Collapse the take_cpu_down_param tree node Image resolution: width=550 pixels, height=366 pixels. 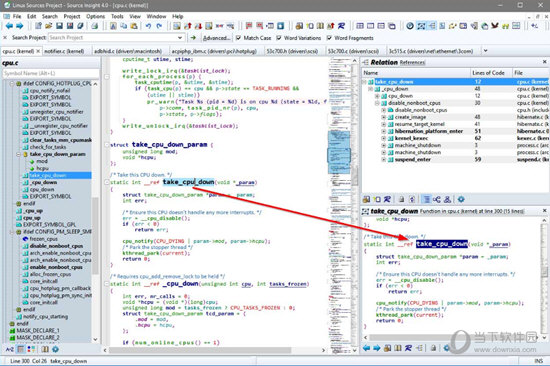[x=18, y=154]
